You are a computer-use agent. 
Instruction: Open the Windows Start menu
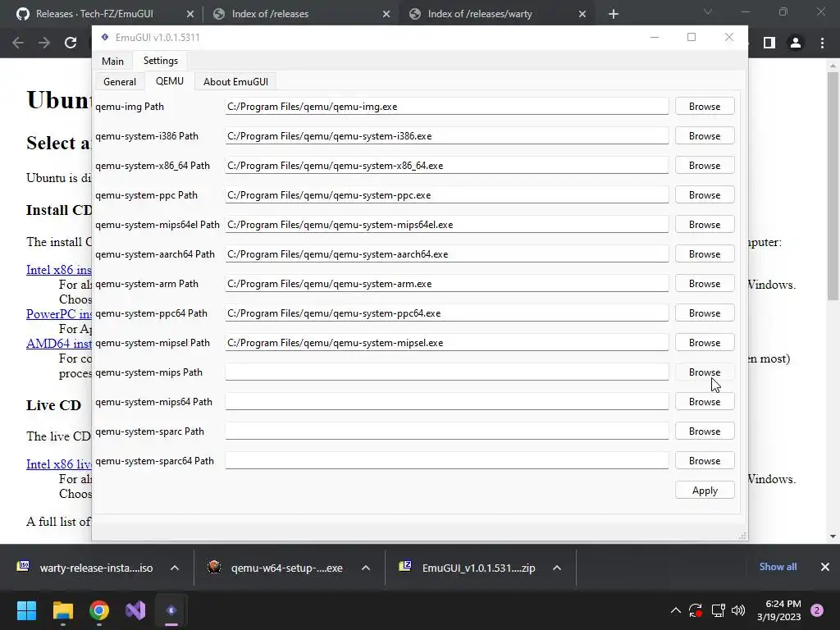[26, 610]
